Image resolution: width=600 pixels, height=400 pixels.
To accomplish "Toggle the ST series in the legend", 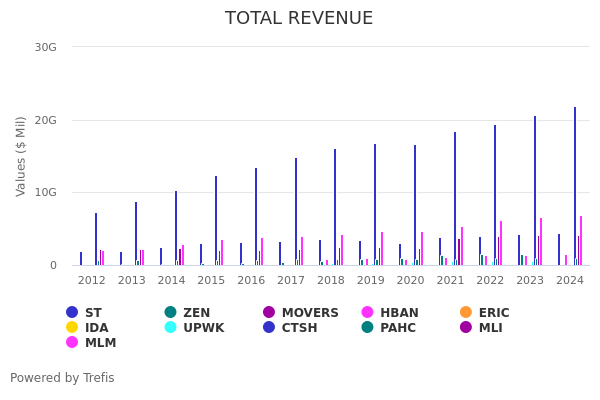I will point(72,313).
